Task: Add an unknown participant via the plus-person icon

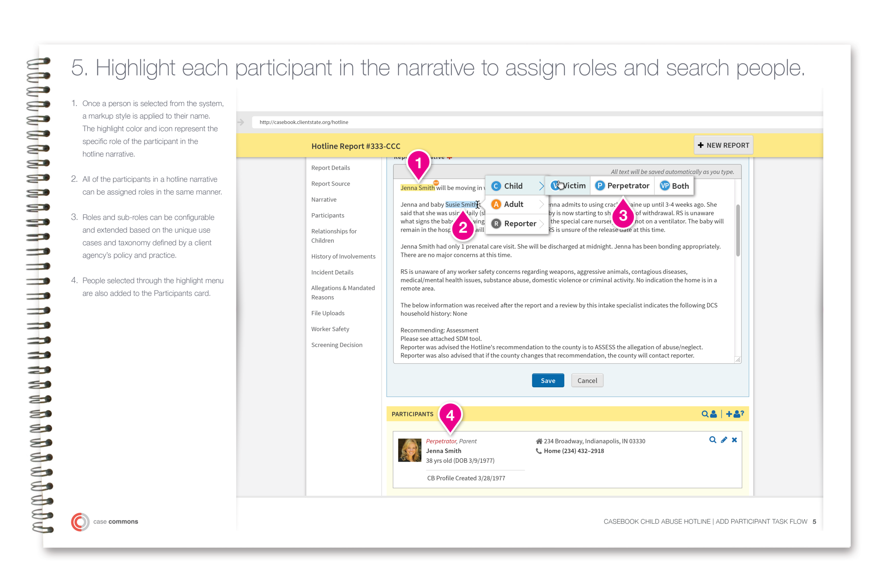Action: pyautogui.click(x=735, y=414)
